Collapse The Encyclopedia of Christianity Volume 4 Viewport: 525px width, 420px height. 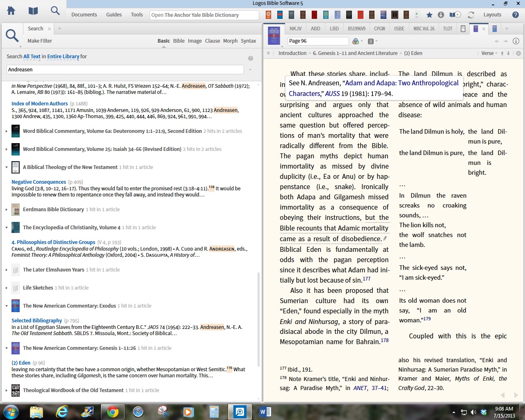pos(7,228)
